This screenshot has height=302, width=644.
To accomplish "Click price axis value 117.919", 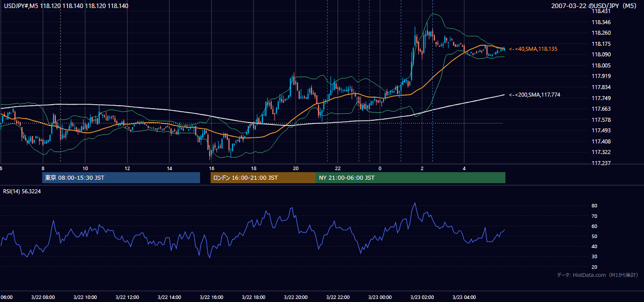I will [x=602, y=76].
